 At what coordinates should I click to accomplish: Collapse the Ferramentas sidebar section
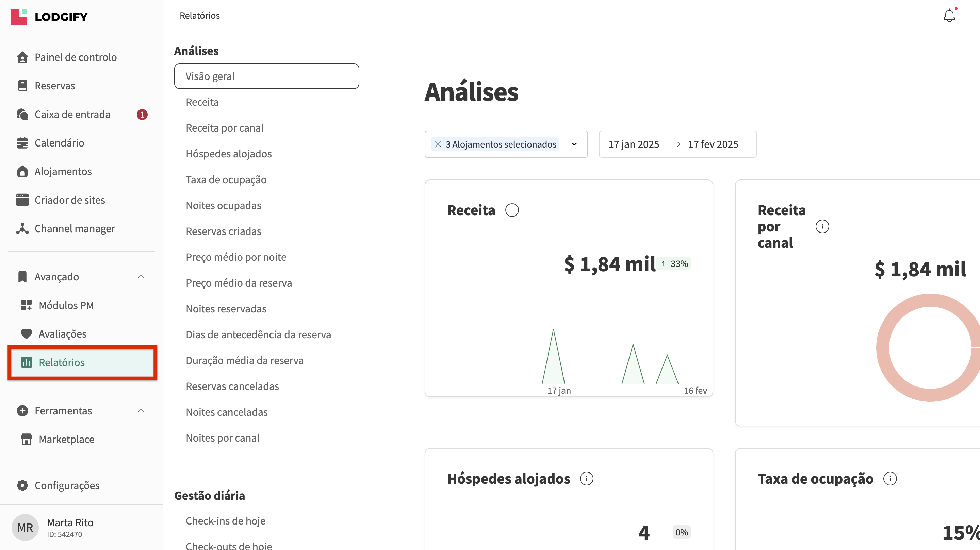(141, 411)
